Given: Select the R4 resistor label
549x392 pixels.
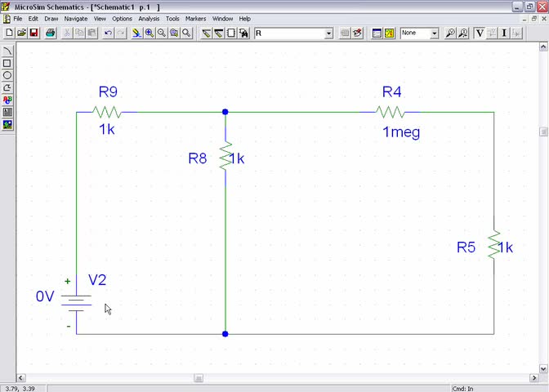Looking at the screenshot, I should [x=392, y=91].
